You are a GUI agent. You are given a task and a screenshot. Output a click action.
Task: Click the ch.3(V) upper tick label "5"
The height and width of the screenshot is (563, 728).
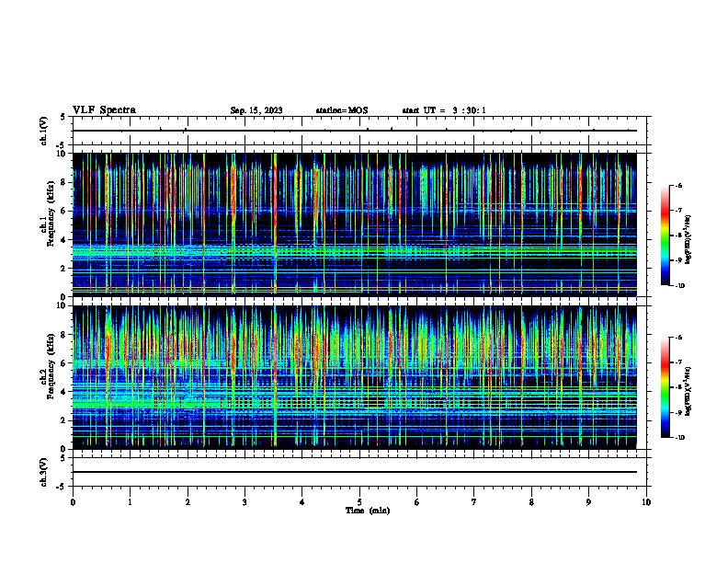63,458
